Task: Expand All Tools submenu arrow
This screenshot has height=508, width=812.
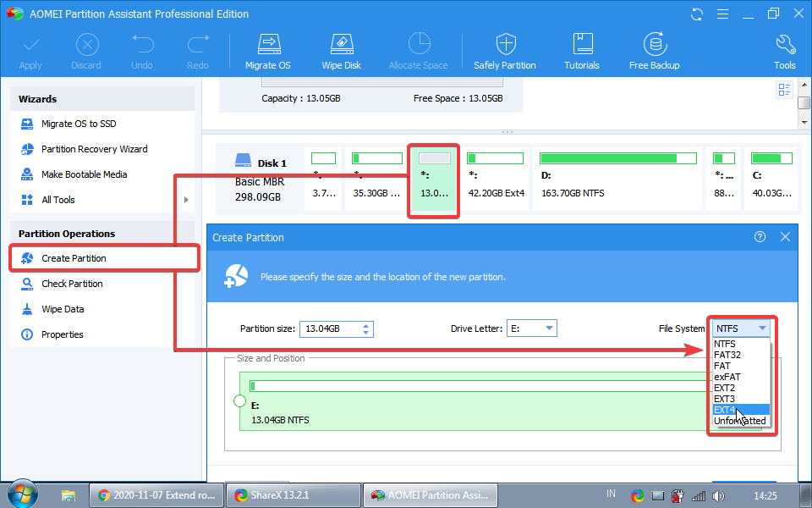Action: click(186, 200)
